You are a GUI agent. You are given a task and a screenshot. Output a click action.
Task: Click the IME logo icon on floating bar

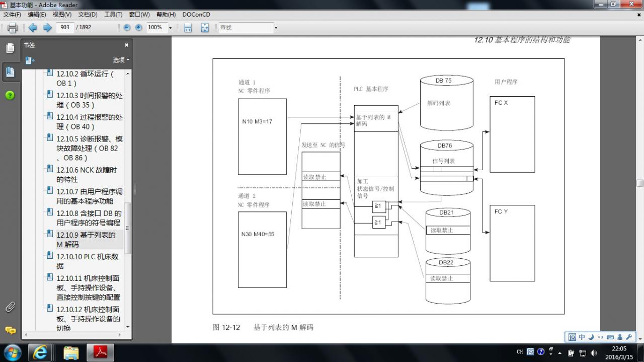[x=572, y=337]
